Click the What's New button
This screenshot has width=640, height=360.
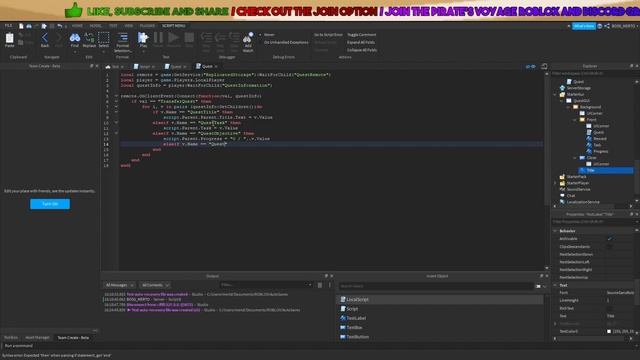coord(584,26)
